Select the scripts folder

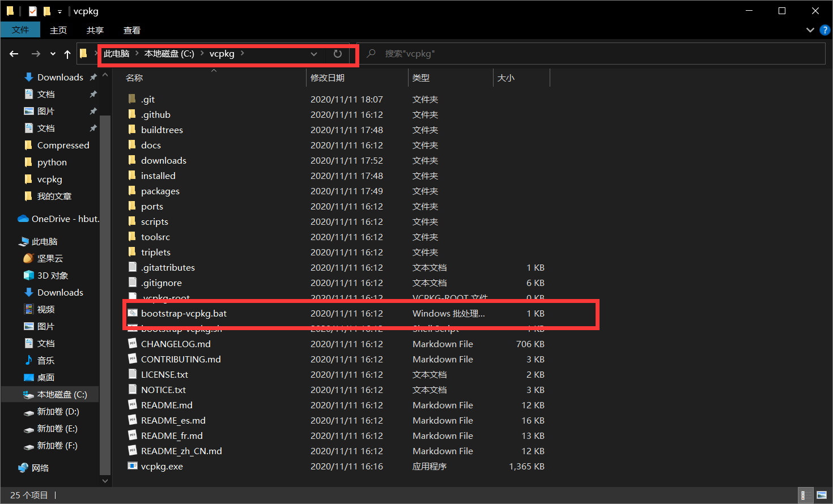154,221
